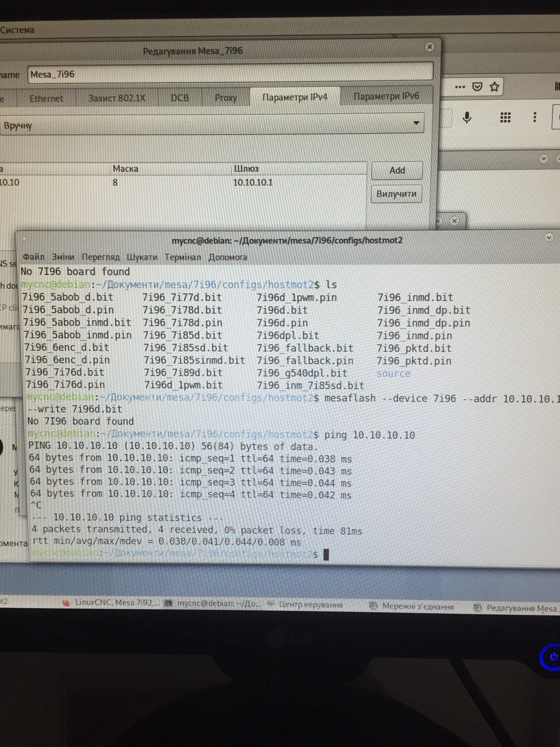560x747 pixels.
Task: Click the Add address button
Action: [397, 170]
